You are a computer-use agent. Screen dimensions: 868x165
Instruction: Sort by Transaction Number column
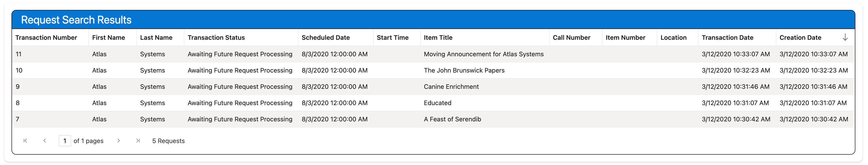pyautogui.click(x=46, y=38)
